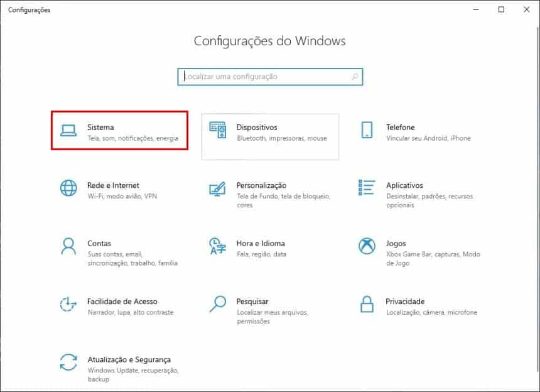
Task: Open the Dispositivos keyboard and speaker icon
Action: tap(218, 130)
